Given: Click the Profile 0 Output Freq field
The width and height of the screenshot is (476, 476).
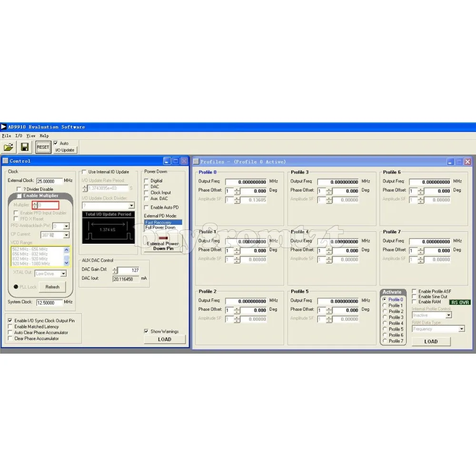Looking at the screenshot, I should (x=246, y=182).
